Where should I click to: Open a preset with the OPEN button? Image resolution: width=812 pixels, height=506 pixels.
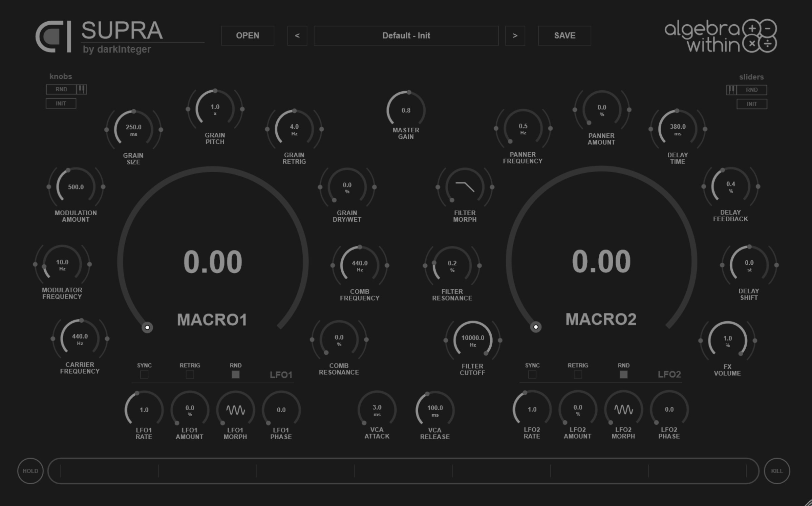pos(248,36)
